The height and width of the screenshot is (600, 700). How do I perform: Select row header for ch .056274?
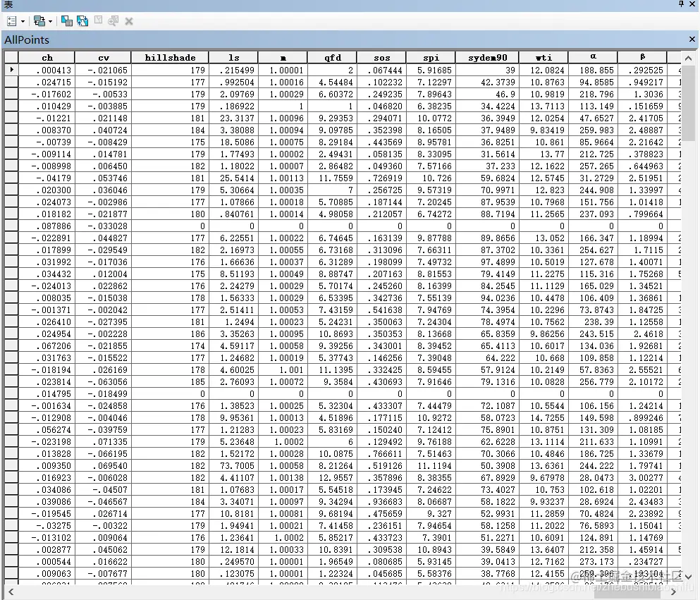tap(11, 429)
